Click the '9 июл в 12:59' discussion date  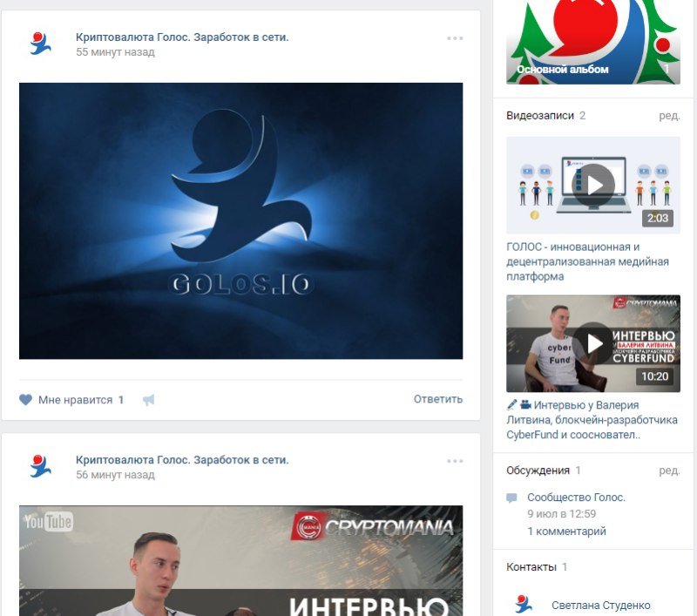pyautogui.click(x=561, y=514)
